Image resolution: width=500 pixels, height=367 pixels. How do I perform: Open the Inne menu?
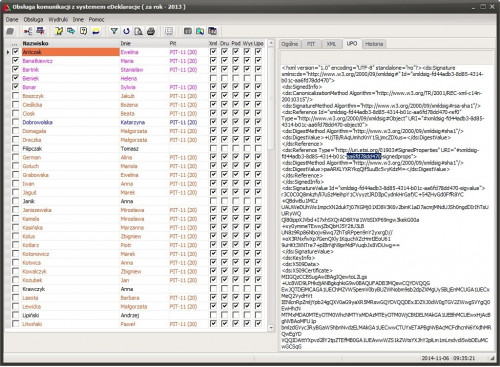[x=78, y=20]
